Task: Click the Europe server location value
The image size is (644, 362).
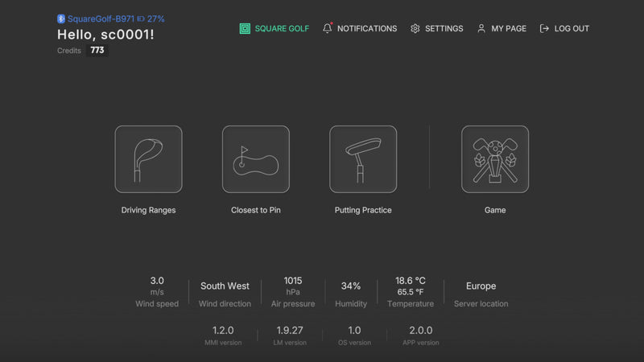Action: point(481,286)
